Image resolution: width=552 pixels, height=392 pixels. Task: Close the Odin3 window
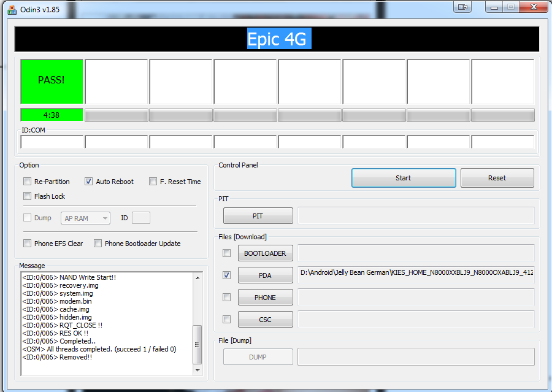click(x=534, y=7)
